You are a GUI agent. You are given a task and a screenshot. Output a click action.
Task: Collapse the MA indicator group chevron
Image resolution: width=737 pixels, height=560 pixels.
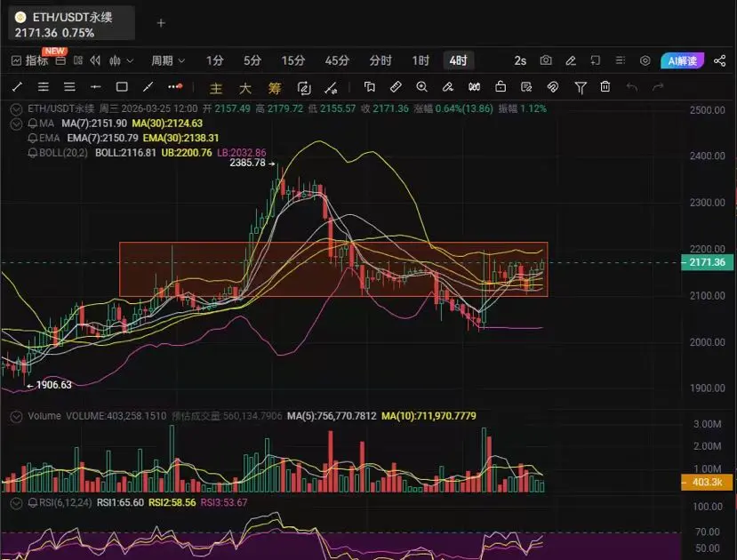(17, 124)
